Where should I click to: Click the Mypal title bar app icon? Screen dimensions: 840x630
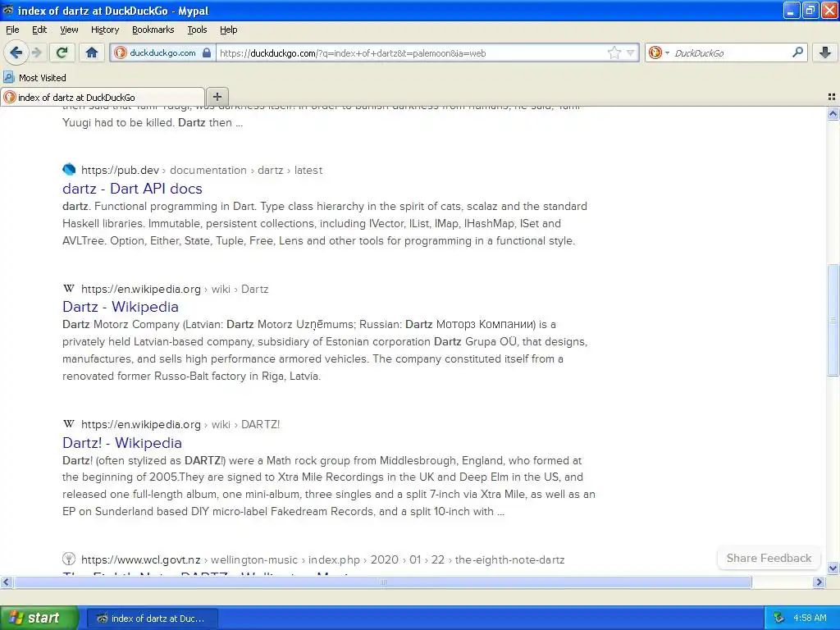coord(8,10)
